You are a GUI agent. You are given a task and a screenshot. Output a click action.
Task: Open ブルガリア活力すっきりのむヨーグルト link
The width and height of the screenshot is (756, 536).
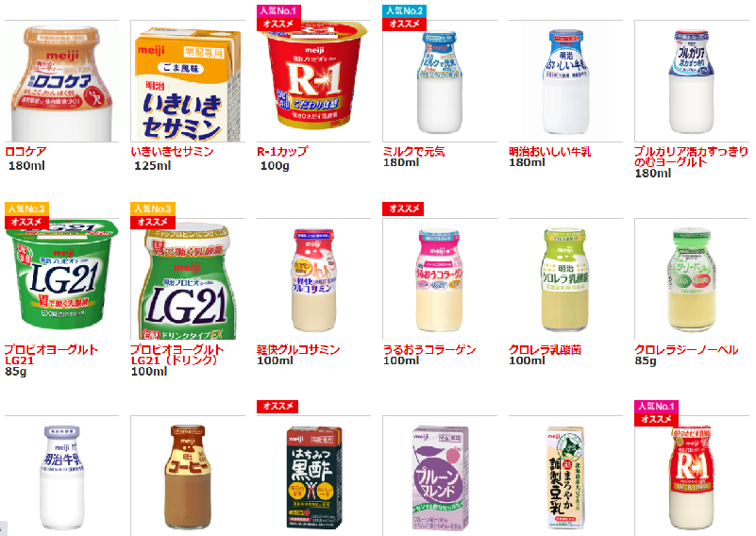pos(691,157)
